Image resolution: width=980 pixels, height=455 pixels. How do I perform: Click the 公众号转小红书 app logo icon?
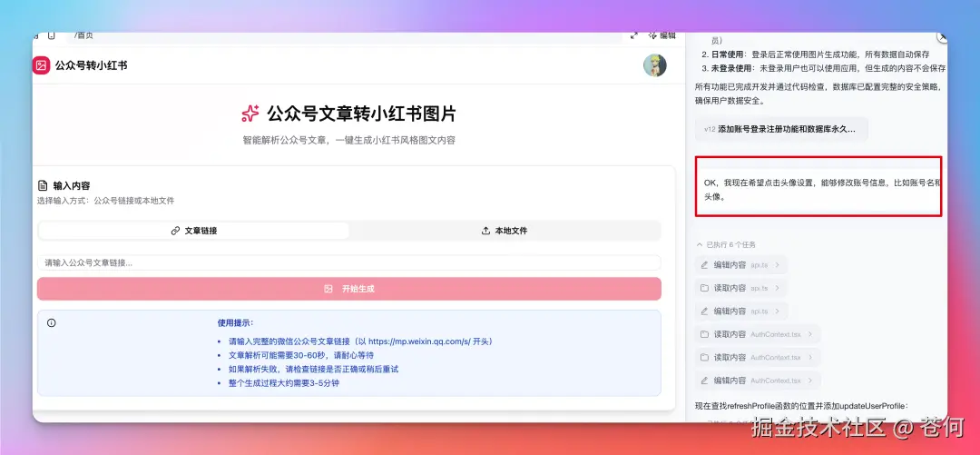coord(41,65)
